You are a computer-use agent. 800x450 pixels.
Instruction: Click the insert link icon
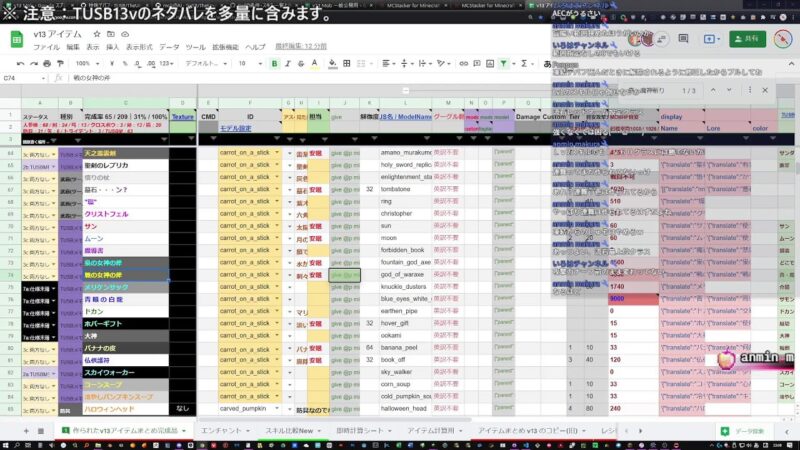[x=463, y=63]
